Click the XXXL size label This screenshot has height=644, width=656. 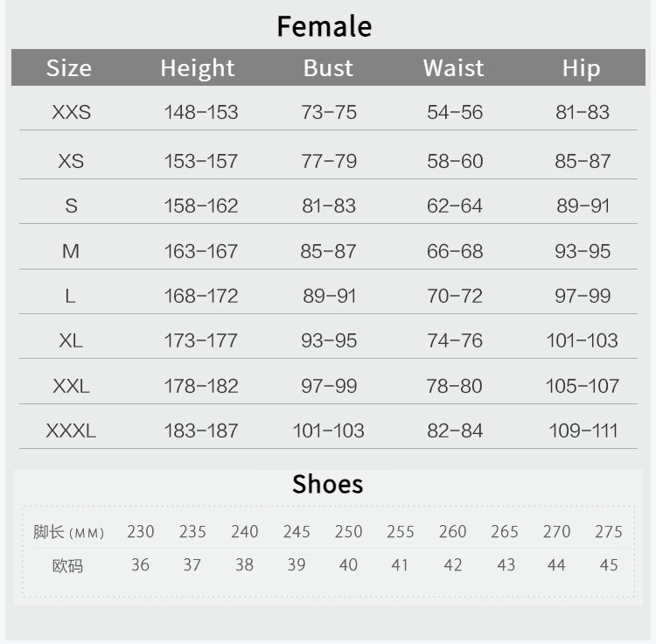pos(71,430)
